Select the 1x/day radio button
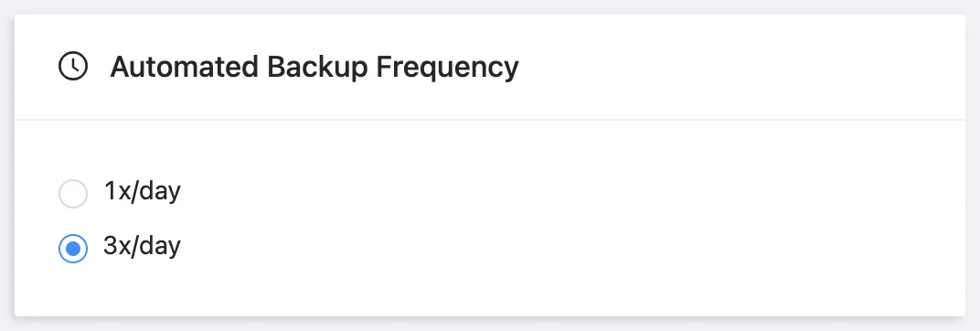 [73, 194]
